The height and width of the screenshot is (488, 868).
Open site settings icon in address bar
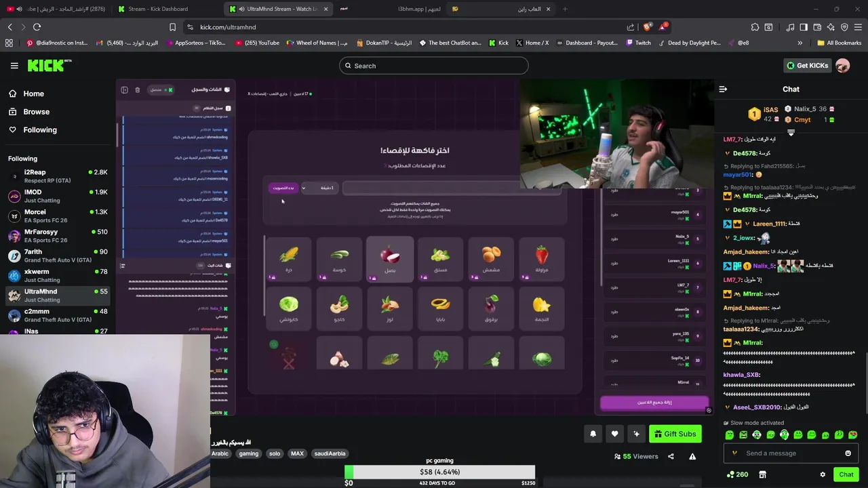[x=191, y=27]
